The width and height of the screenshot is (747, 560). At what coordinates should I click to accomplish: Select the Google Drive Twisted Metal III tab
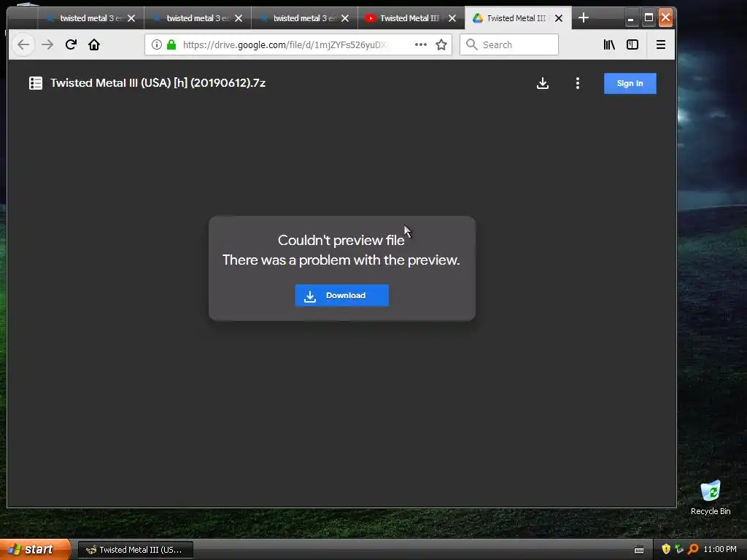pyautogui.click(x=517, y=18)
